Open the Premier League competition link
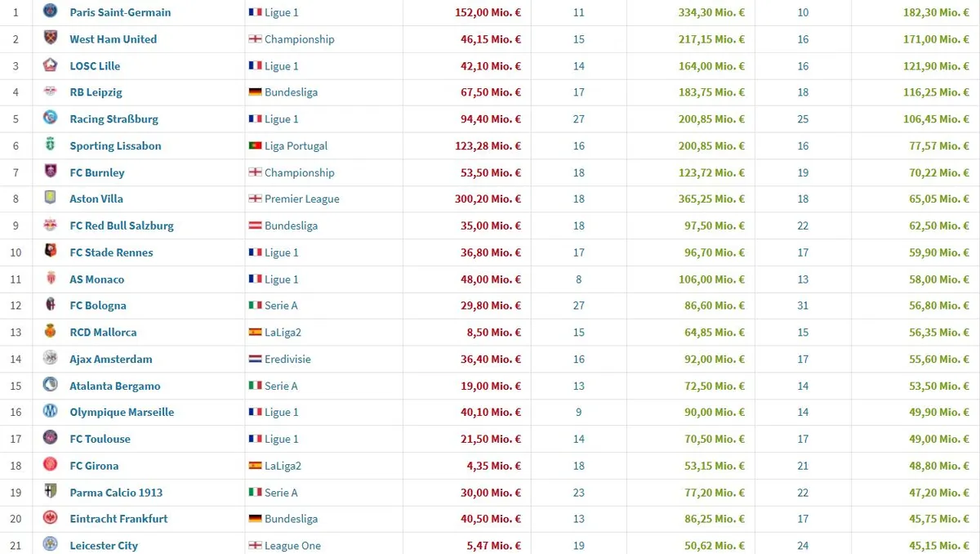This screenshot has width=980, height=554. (301, 199)
